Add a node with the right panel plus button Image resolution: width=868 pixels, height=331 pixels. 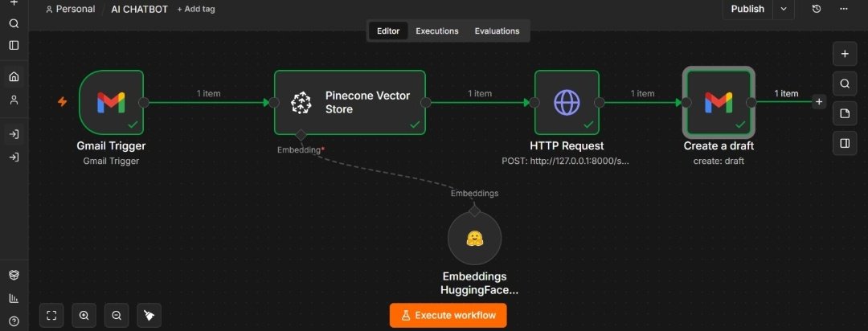pyautogui.click(x=845, y=54)
